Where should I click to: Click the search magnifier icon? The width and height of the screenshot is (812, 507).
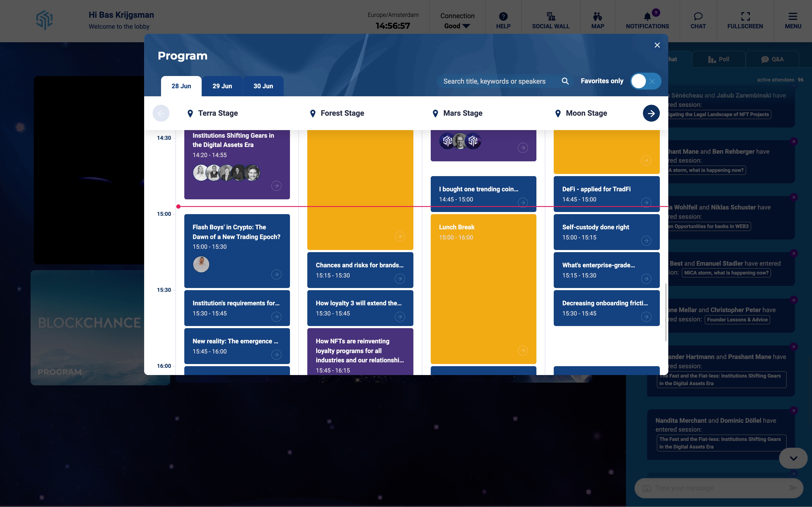[565, 81]
